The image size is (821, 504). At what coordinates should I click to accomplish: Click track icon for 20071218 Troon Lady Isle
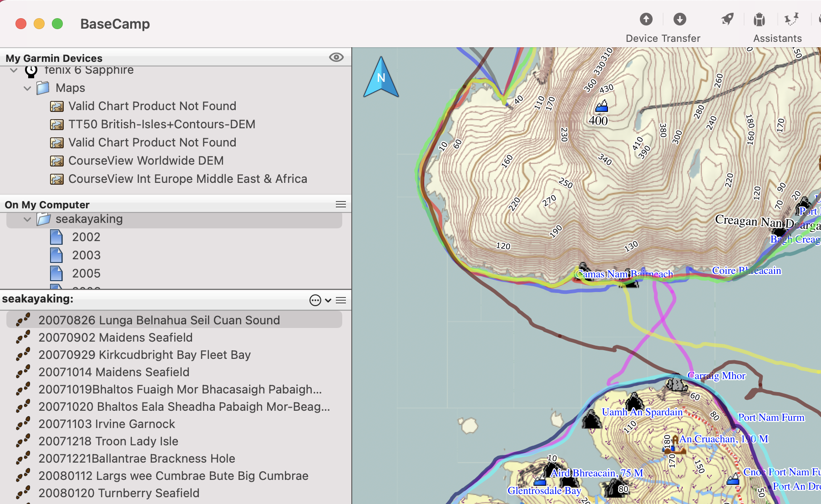(x=23, y=441)
